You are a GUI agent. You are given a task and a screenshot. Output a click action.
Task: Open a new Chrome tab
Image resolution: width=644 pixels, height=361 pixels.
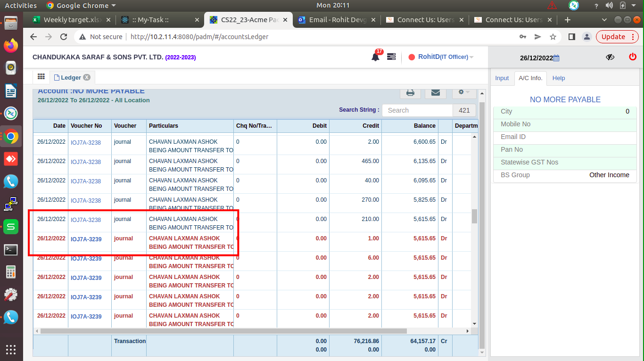(568, 20)
